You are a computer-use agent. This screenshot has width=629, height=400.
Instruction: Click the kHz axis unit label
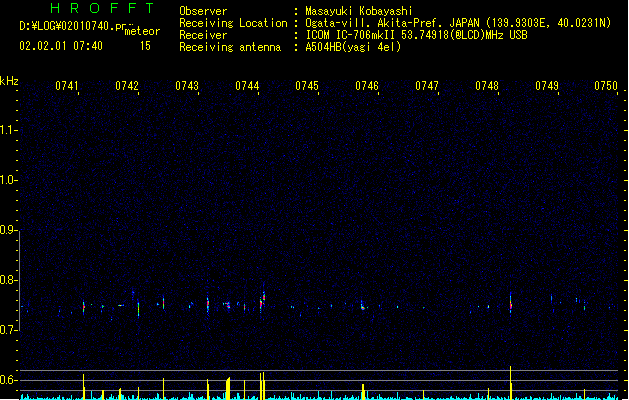tap(9, 81)
